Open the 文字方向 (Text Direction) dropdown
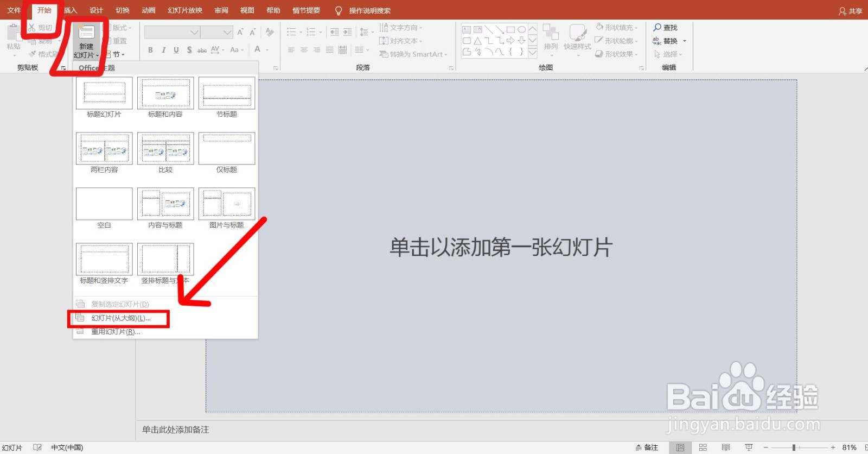 [401, 28]
